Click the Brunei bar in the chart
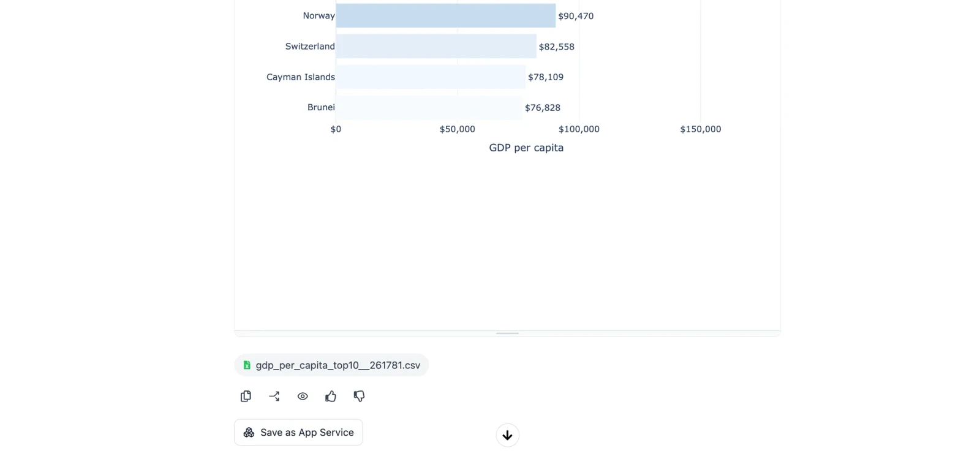Image resolution: width=980 pixels, height=451 pixels. point(429,107)
